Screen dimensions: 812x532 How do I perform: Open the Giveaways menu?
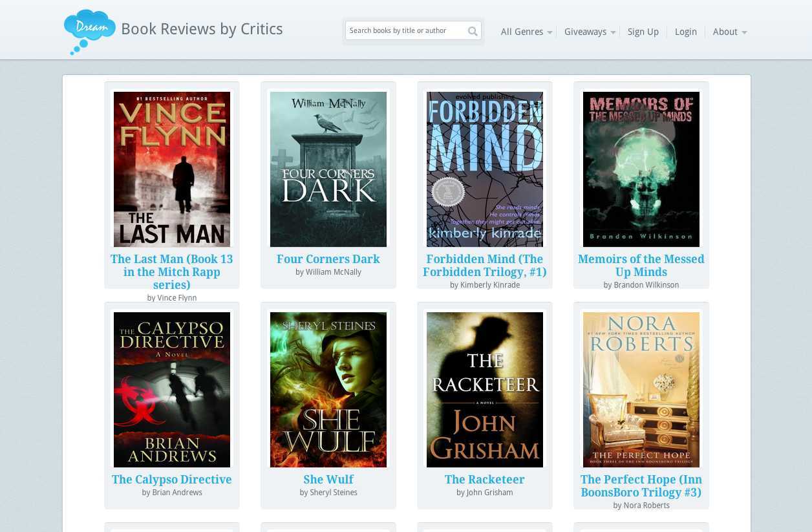585,32
